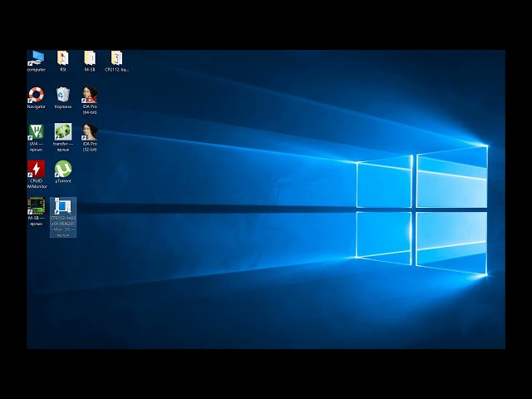
Task: Select the computer desktop shortcut
Action: pos(36,59)
